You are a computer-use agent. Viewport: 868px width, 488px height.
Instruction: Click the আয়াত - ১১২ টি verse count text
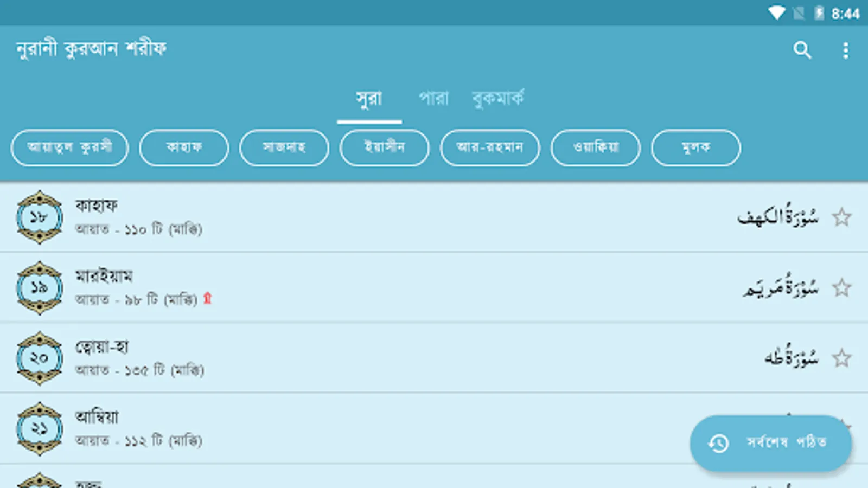(139, 441)
